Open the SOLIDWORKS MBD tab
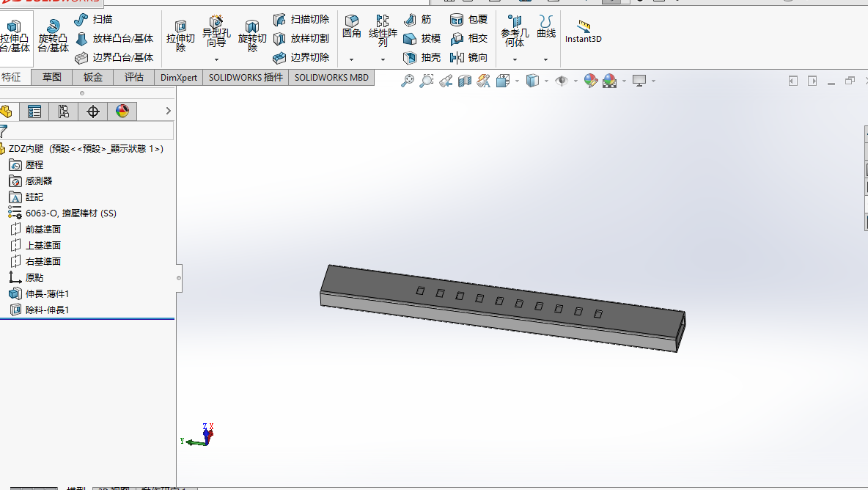 tap(331, 78)
